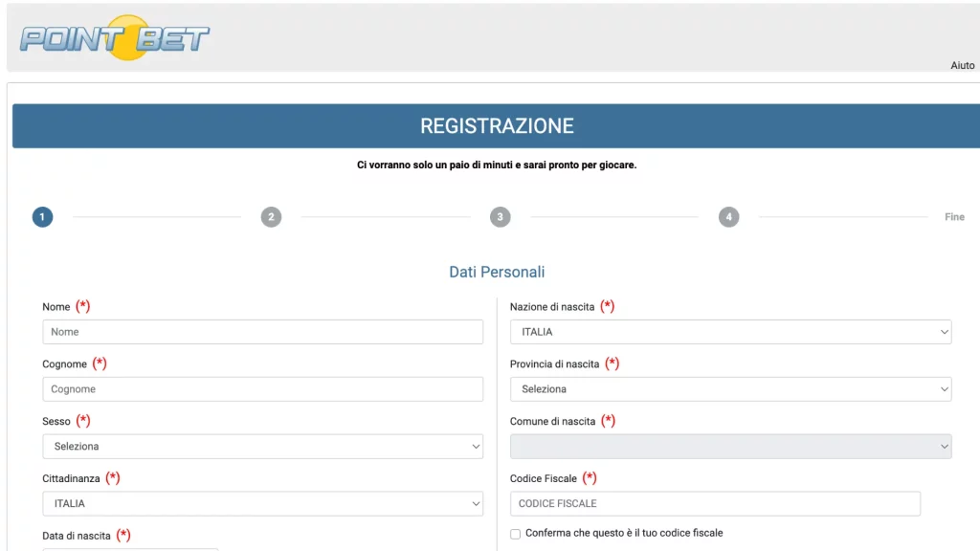Click the Cognome field label
This screenshot has width=980, height=551.
[x=64, y=364]
